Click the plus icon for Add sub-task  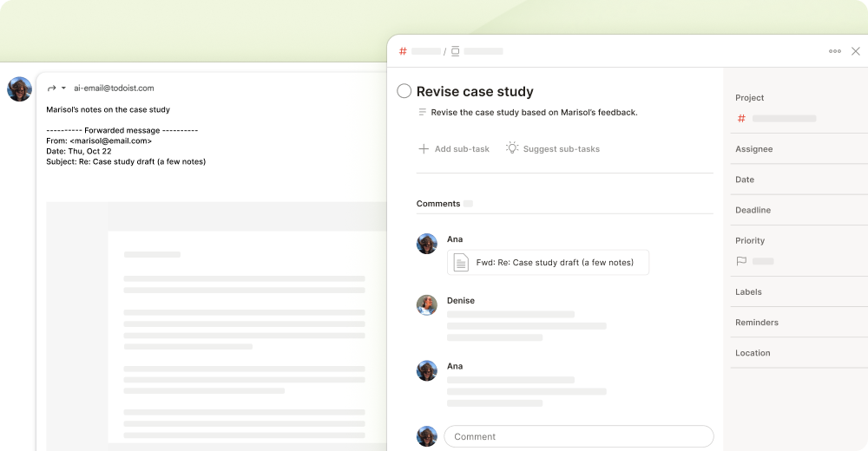point(424,149)
